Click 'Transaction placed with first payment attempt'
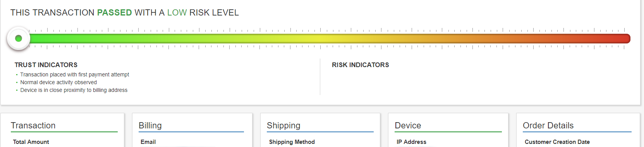This screenshot has height=147, width=644. coord(75,74)
